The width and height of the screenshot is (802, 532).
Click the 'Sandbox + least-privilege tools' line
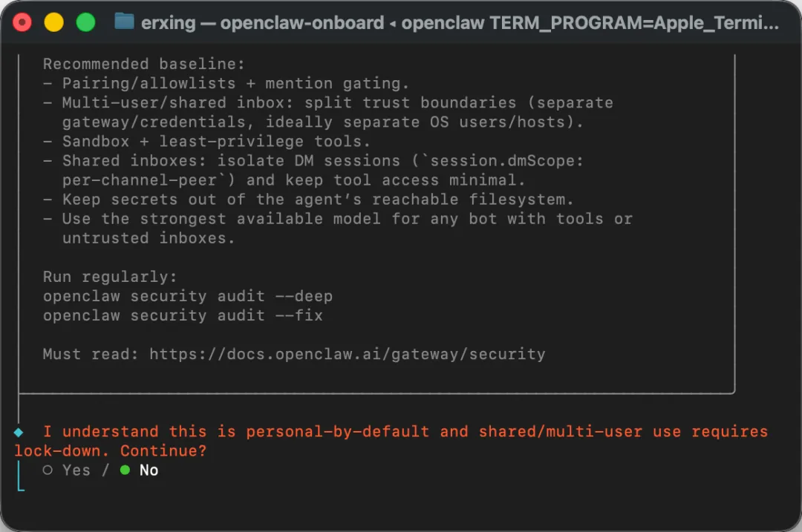206,142
